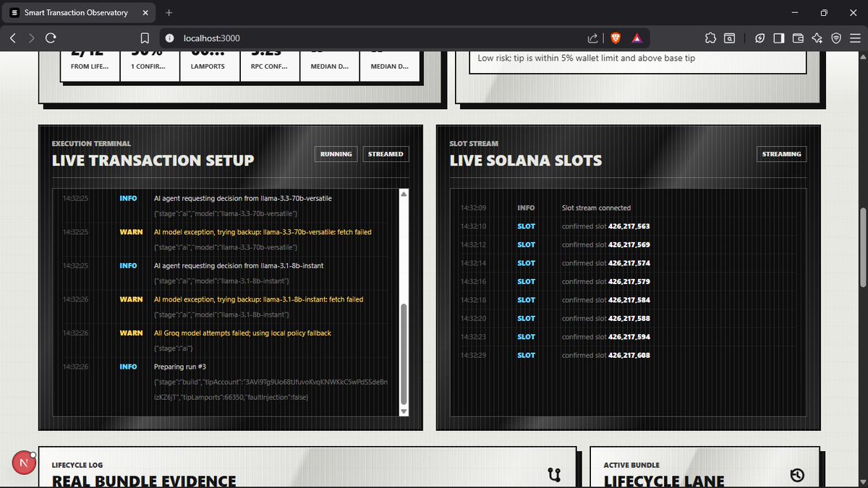Image resolution: width=868 pixels, height=488 pixels.
Task: Click confirmed slot 426,217,574 entry
Action: [x=605, y=263]
